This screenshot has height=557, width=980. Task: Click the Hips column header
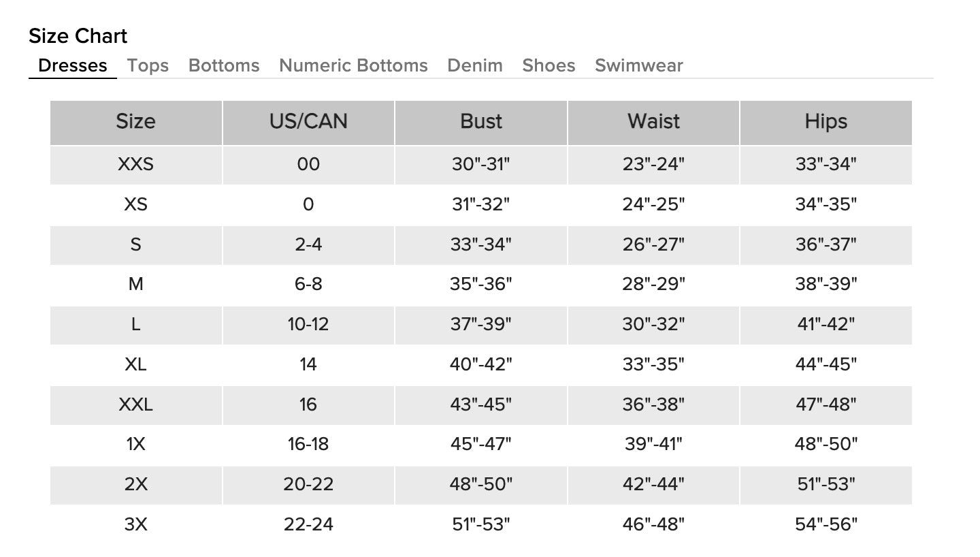[826, 122]
